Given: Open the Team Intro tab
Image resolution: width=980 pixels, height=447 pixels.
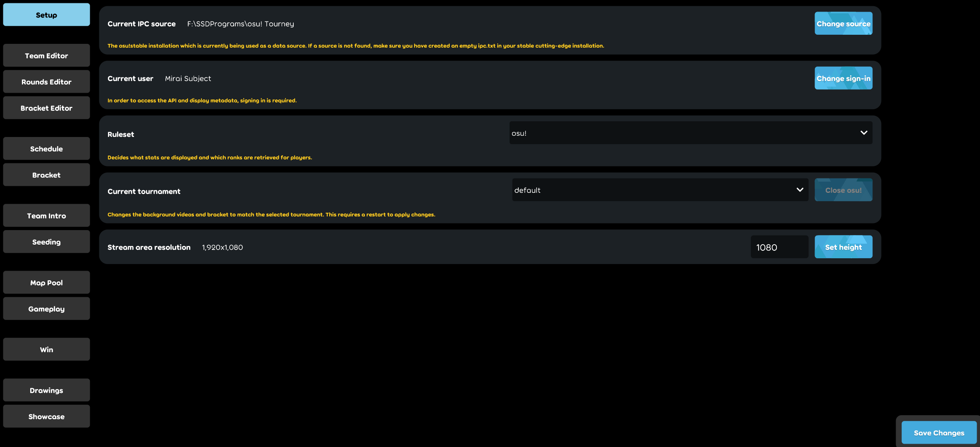Looking at the screenshot, I should click(46, 215).
